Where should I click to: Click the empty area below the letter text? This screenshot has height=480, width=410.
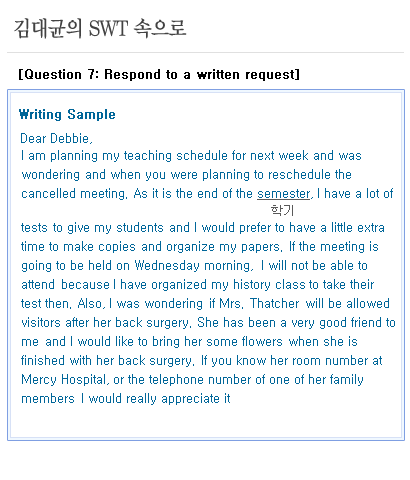[x=206, y=422]
